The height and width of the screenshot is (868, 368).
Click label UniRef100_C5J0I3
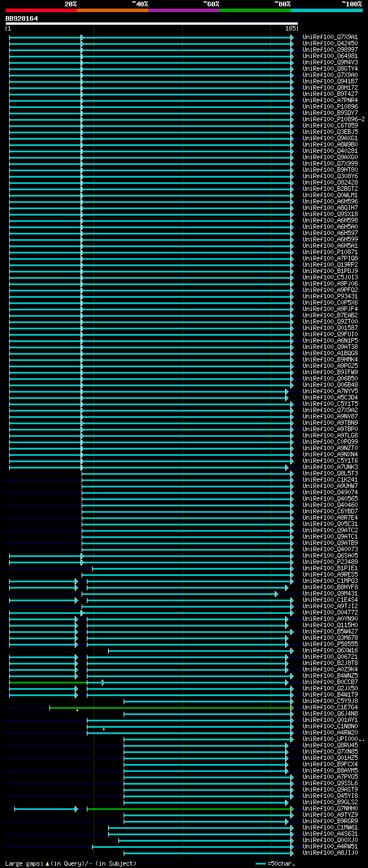coord(330,278)
